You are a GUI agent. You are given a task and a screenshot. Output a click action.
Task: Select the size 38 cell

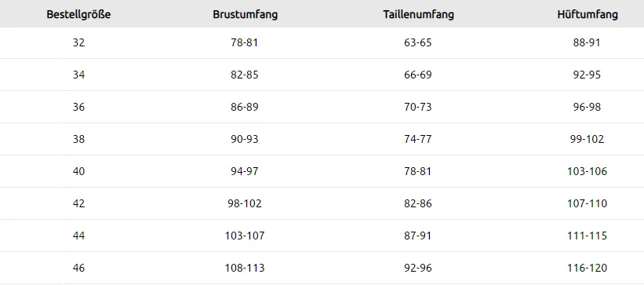tap(78, 139)
